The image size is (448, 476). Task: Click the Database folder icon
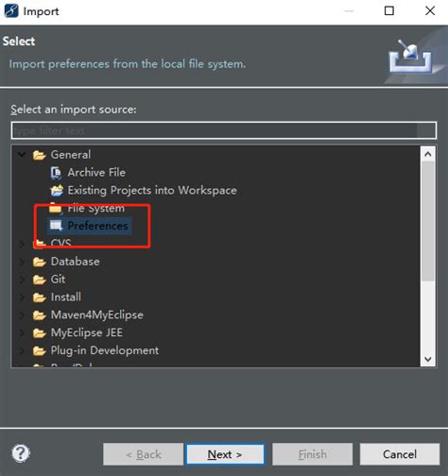(40, 262)
